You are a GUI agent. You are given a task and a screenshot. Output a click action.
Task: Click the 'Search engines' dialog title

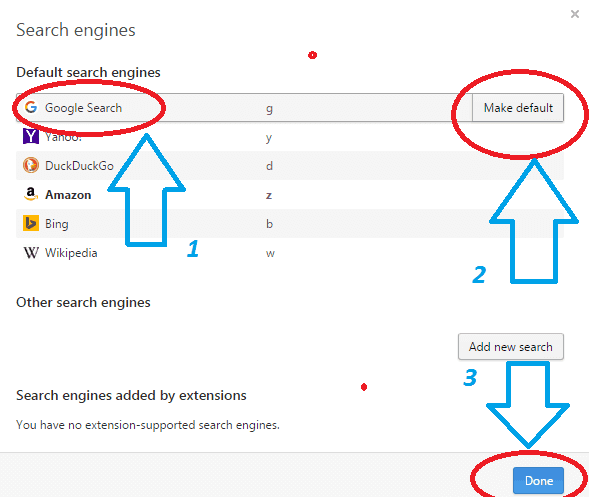tap(76, 30)
